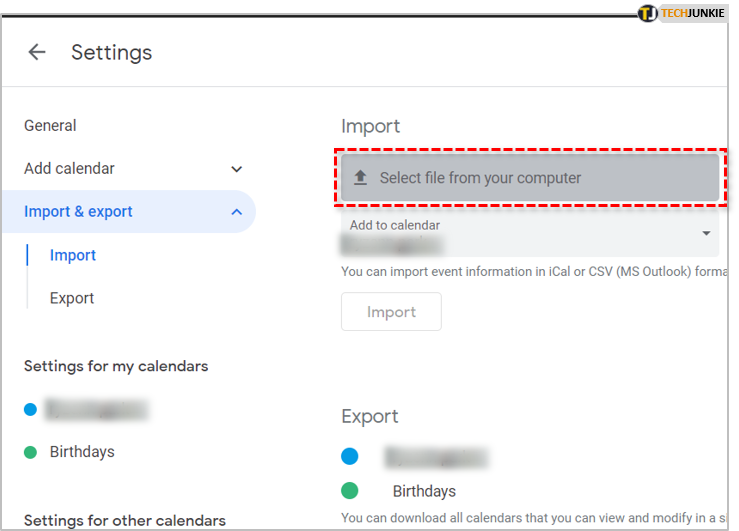Select Import in the sidebar
The width and height of the screenshot is (739, 531).
click(x=73, y=255)
